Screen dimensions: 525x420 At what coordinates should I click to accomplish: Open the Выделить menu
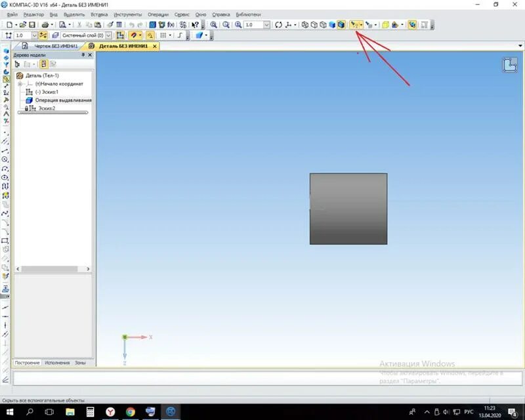pos(74,14)
